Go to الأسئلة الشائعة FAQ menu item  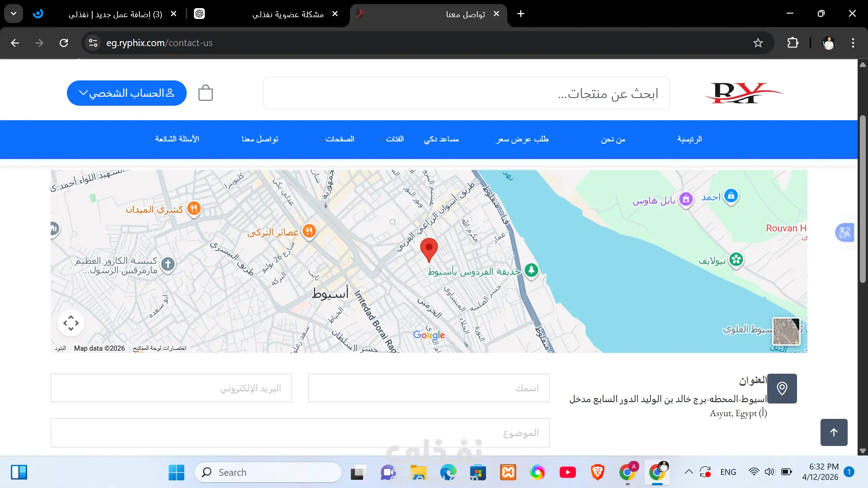pyautogui.click(x=177, y=139)
